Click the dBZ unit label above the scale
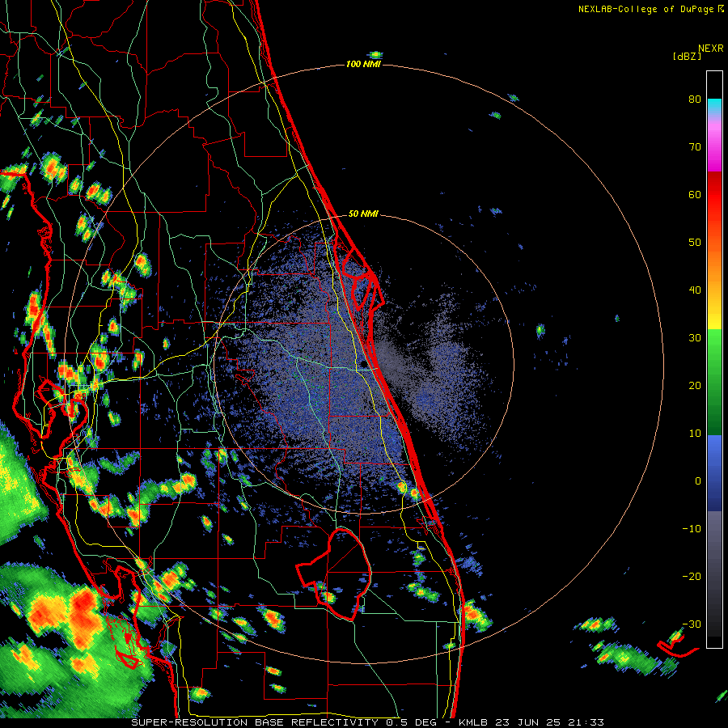Image resolution: width=728 pixels, height=728 pixels. tap(687, 56)
